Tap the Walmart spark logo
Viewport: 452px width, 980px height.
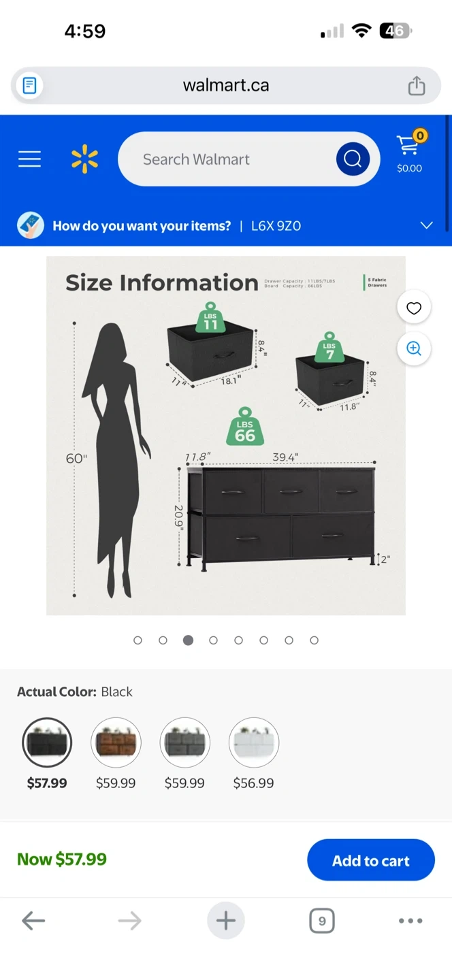pyautogui.click(x=84, y=159)
